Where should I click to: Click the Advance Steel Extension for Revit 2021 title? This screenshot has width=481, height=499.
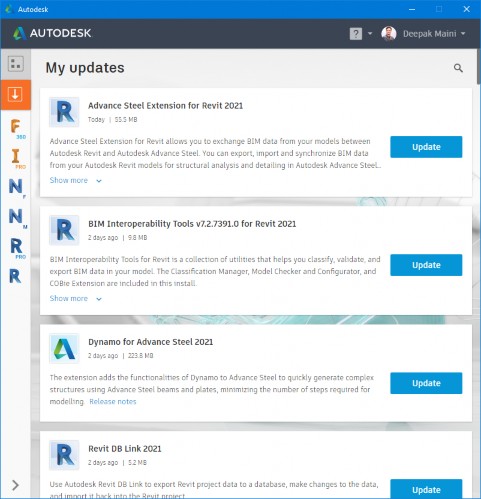[165, 106]
